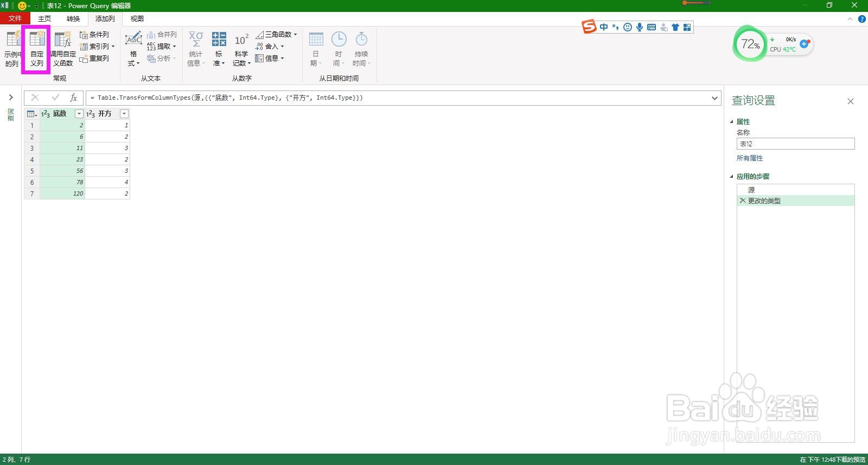This screenshot has height=465, width=868.
Task: Edit the query name field 表12
Action: click(795, 144)
